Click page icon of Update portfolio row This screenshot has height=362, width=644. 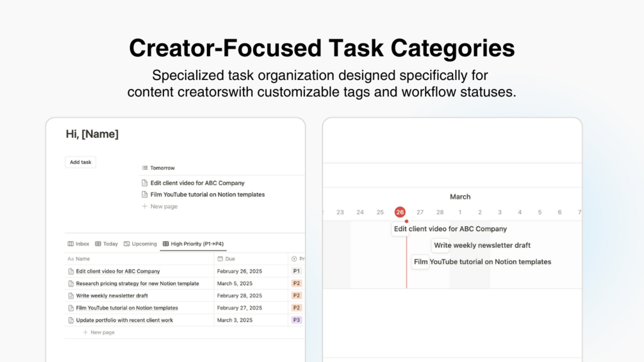[71, 320]
